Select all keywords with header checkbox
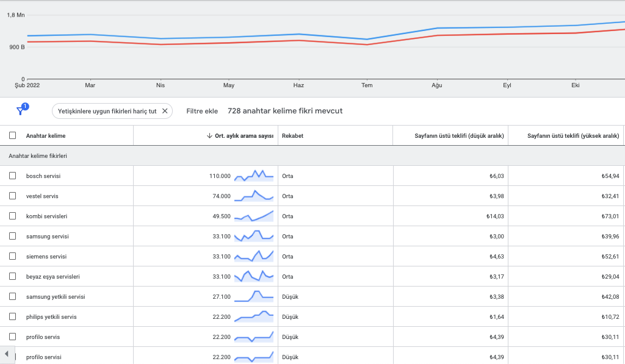Image resolution: width=625 pixels, height=364 pixels. [13, 135]
